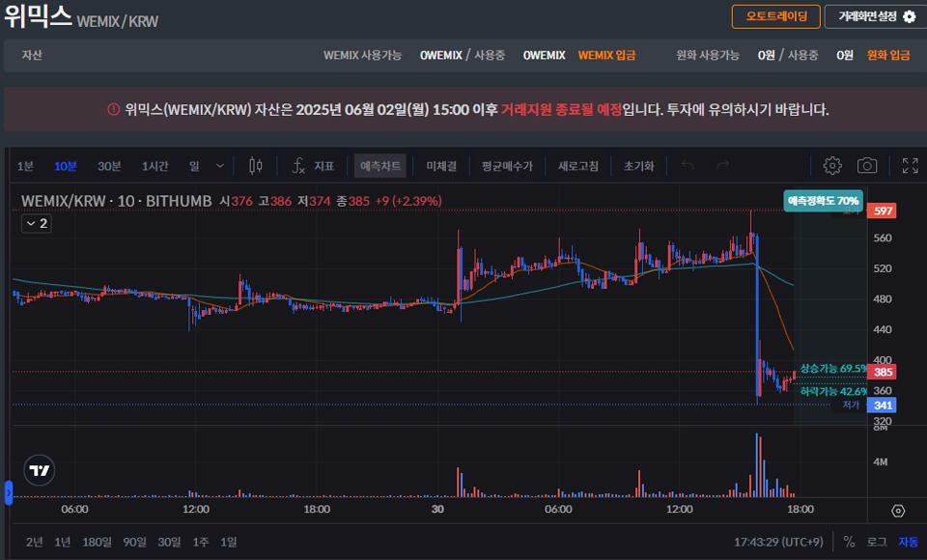The width and height of the screenshot is (927, 560).
Task: Click the 597 high price label
Action: click(x=882, y=210)
